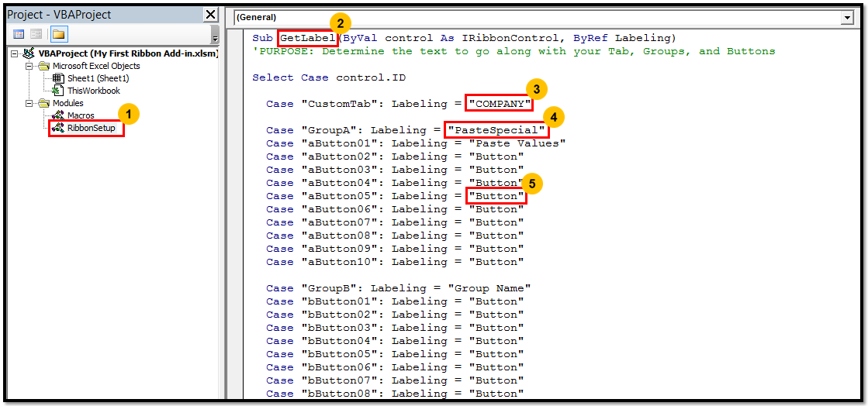This screenshot has width=868, height=406.
Task: Click "GroupB" in the code
Action: [329, 289]
